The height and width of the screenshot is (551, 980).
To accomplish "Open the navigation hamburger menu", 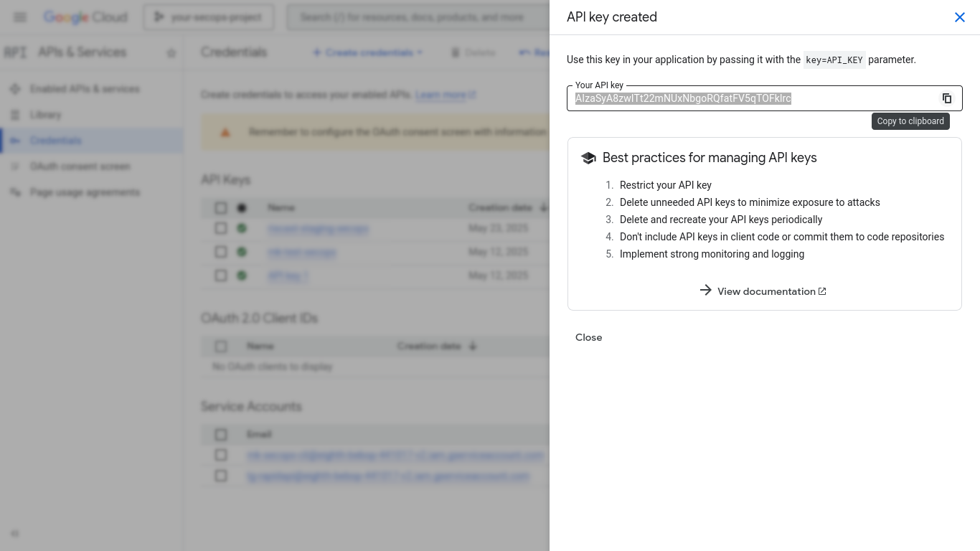I will tap(19, 17).
